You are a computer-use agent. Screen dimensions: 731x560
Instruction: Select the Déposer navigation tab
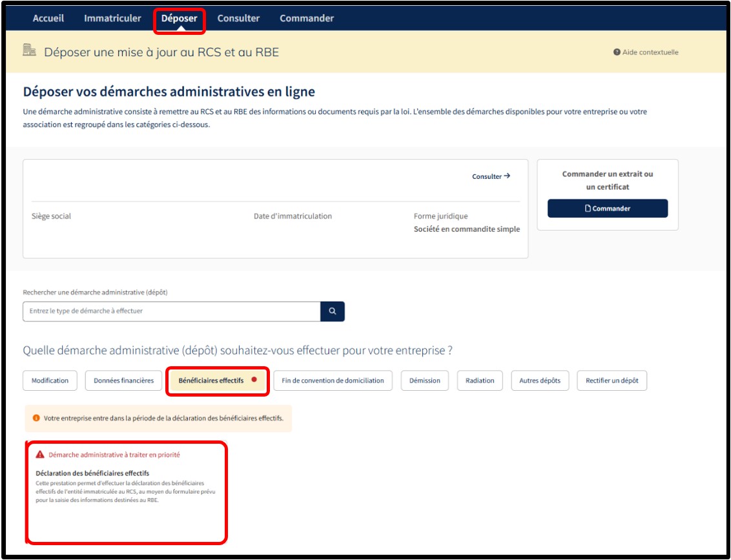click(x=180, y=18)
